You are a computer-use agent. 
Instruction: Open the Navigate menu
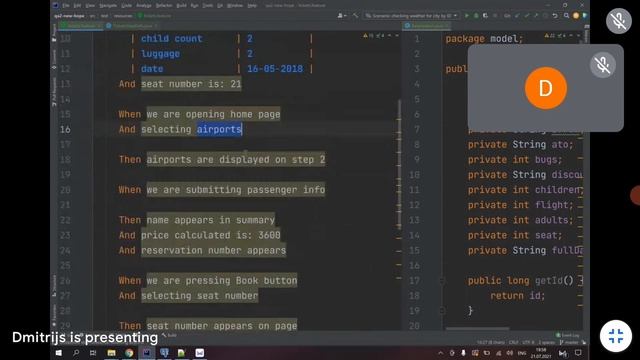point(108,6)
